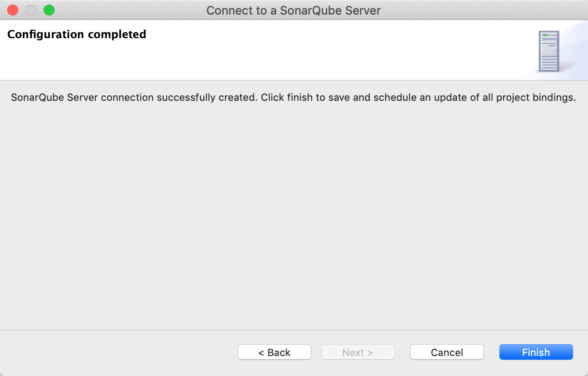Image resolution: width=588 pixels, height=376 pixels.
Task: Click the greyed-out Next button
Action: coord(358,352)
